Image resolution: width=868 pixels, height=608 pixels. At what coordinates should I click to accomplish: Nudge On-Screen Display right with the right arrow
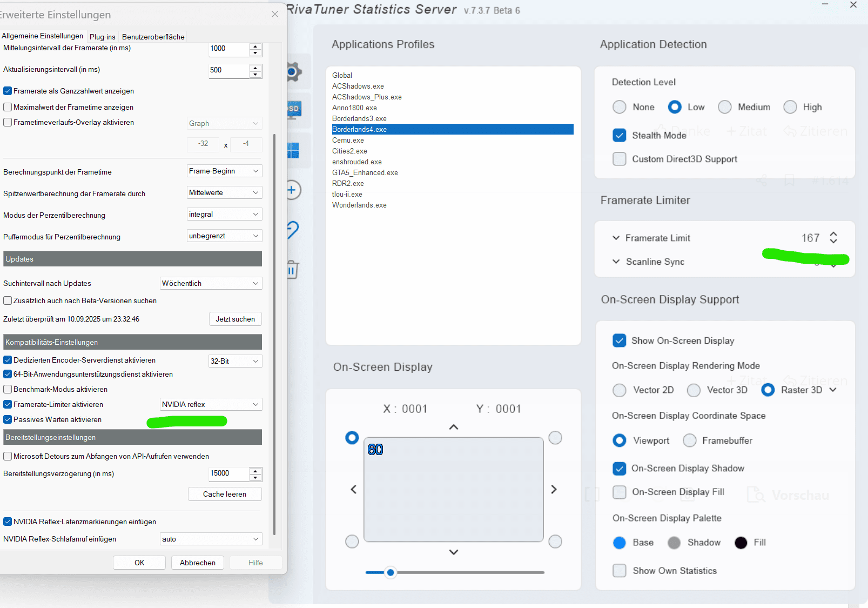pyautogui.click(x=554, y=489)
